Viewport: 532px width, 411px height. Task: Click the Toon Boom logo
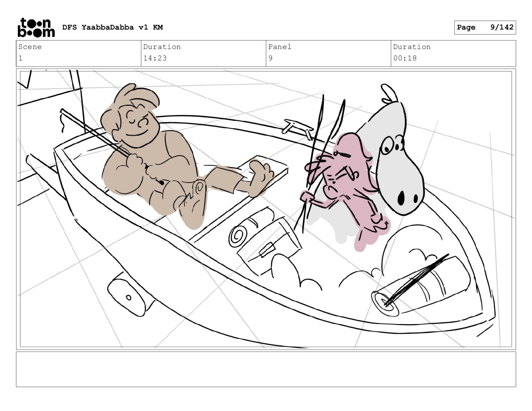pyautogui.click(x=36, y=27)
